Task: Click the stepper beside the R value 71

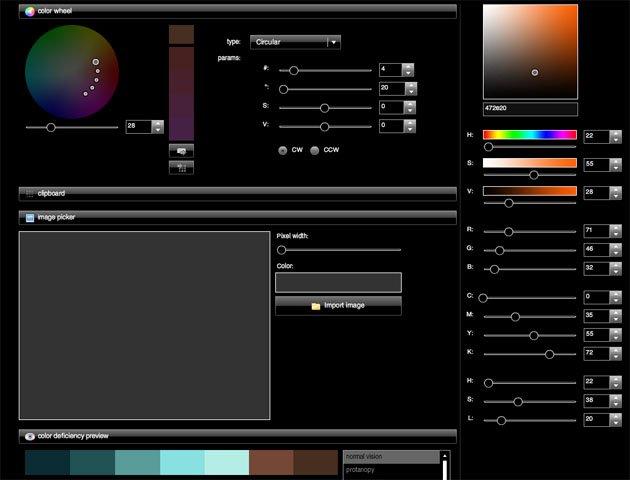Action: pos(607,231)
